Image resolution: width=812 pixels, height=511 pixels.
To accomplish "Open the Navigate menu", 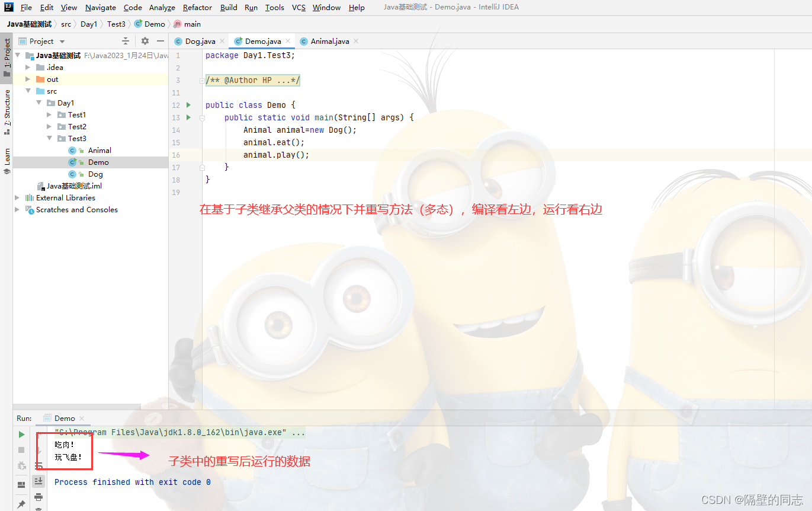I will (101, 8).
